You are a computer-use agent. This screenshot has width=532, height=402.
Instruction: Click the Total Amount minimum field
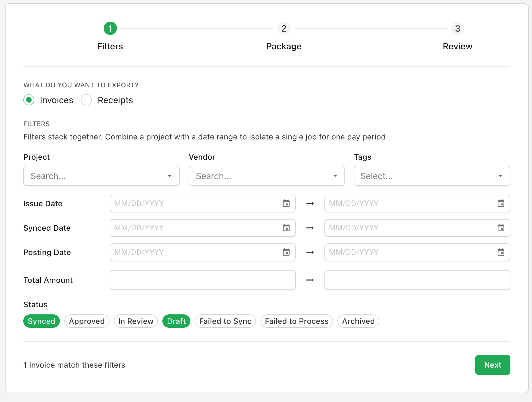click(203, 280)
